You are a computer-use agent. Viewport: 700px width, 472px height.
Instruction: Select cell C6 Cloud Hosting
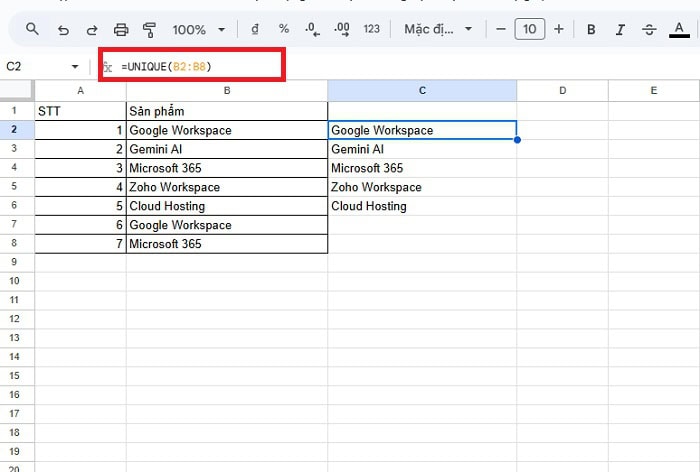tap(422, 206)
